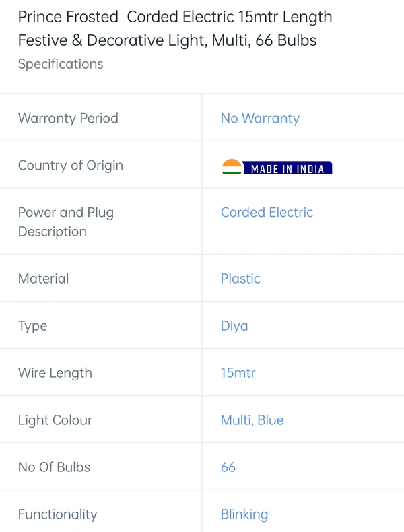Click the No Of Bulbs label
The image size is (404, 532).
click(x=54, y=467)
